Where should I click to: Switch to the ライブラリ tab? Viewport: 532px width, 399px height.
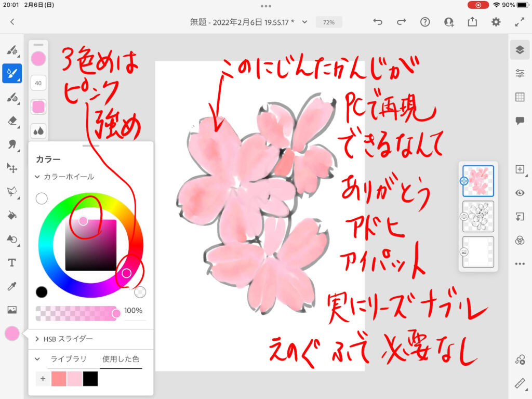[68, 359]
